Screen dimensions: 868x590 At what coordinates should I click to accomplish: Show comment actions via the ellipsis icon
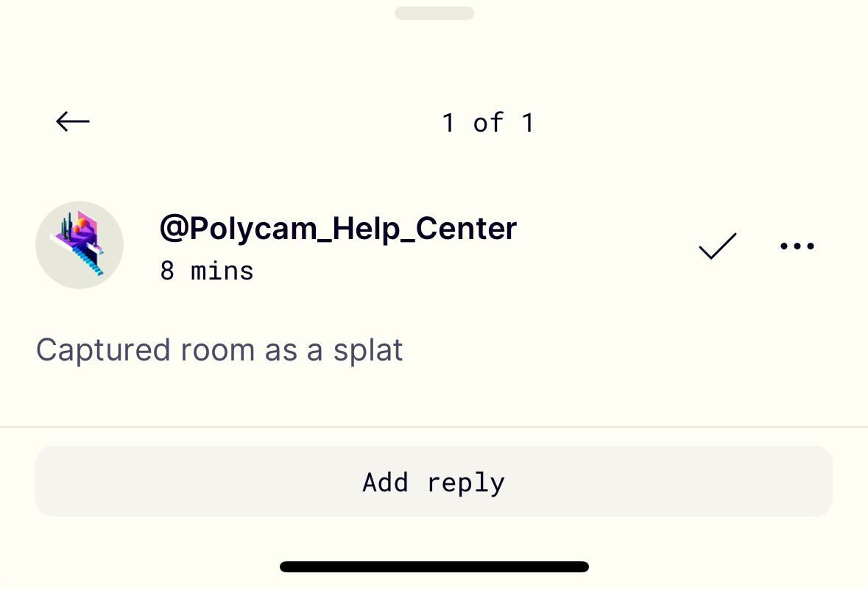click(x=797, y=246)
